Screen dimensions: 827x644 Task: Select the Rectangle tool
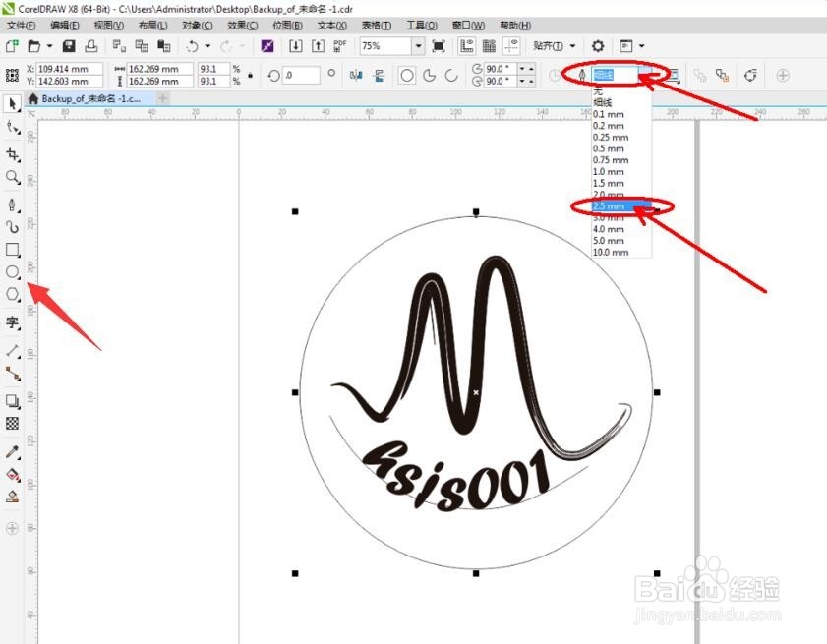[x=13, y=250]
